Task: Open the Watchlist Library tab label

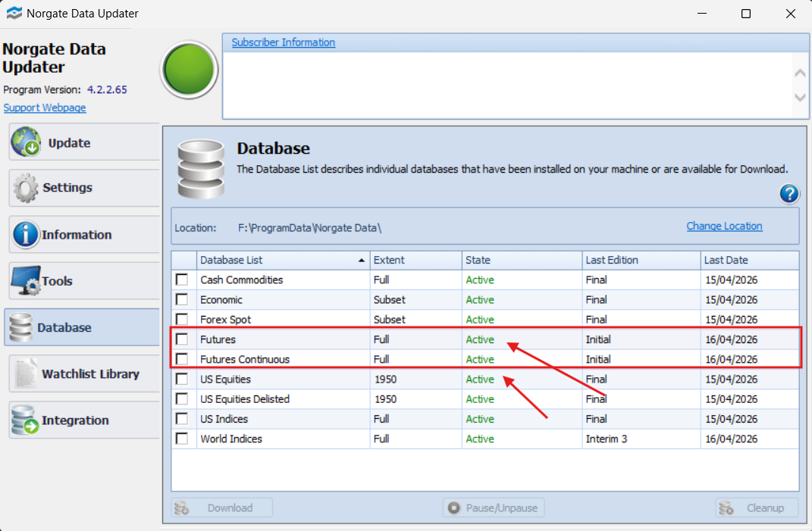Action: (91, 373)
